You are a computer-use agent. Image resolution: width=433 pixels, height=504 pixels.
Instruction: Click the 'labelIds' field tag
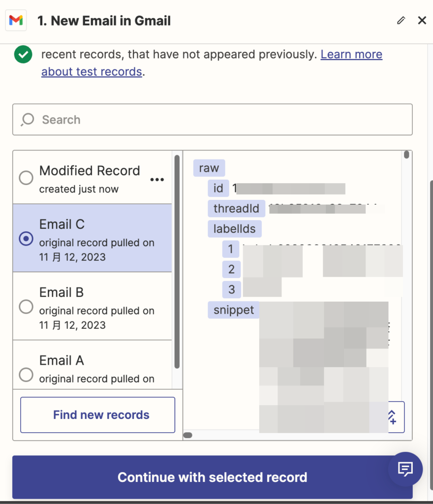coord(235,229)
